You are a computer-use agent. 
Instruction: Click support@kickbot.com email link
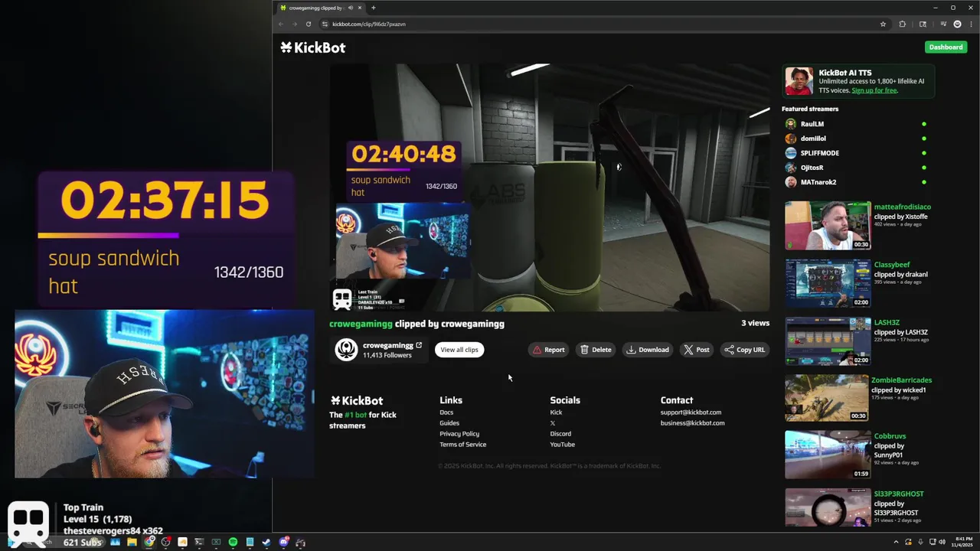(x=691, y=412)
